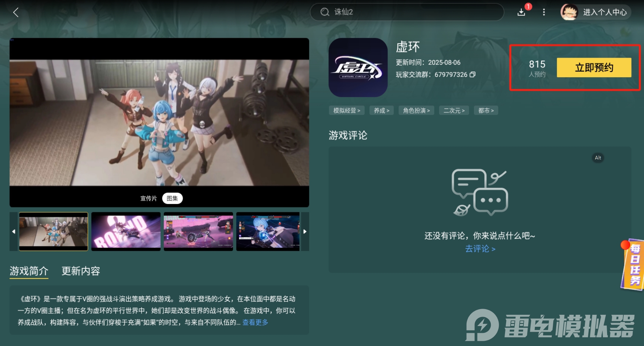Click the update time 2025-08-06 text

pyautogui.click(x=428, y=62)
